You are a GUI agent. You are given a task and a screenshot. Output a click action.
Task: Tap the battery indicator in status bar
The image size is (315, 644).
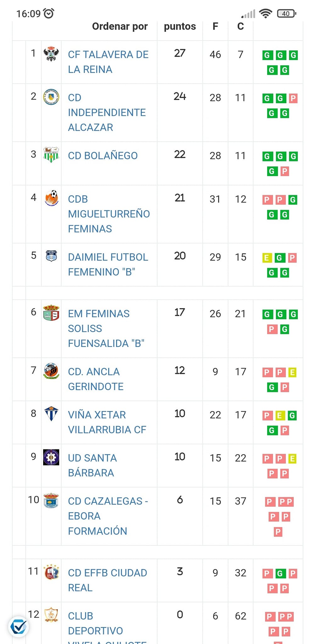click(286, 14)
